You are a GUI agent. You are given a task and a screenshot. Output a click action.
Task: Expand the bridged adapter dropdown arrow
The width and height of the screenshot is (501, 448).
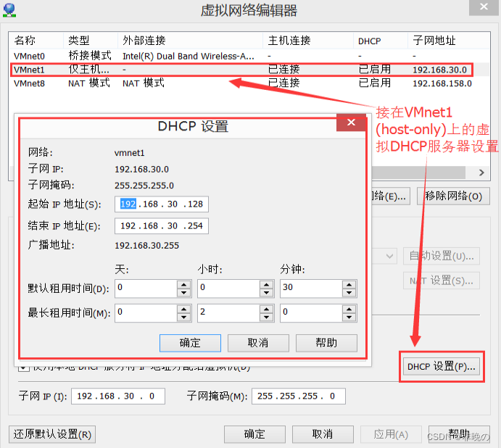click(x=389, y=256)
